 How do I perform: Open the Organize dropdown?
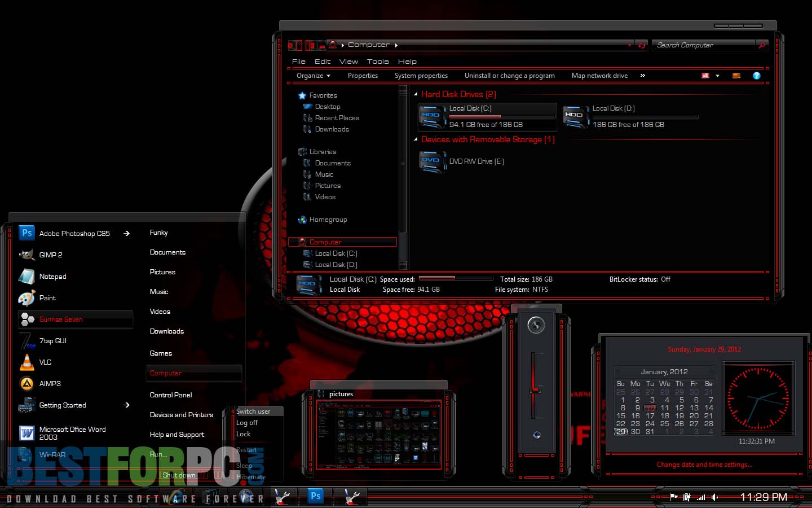pyautogui.click(x=314, y=76)
